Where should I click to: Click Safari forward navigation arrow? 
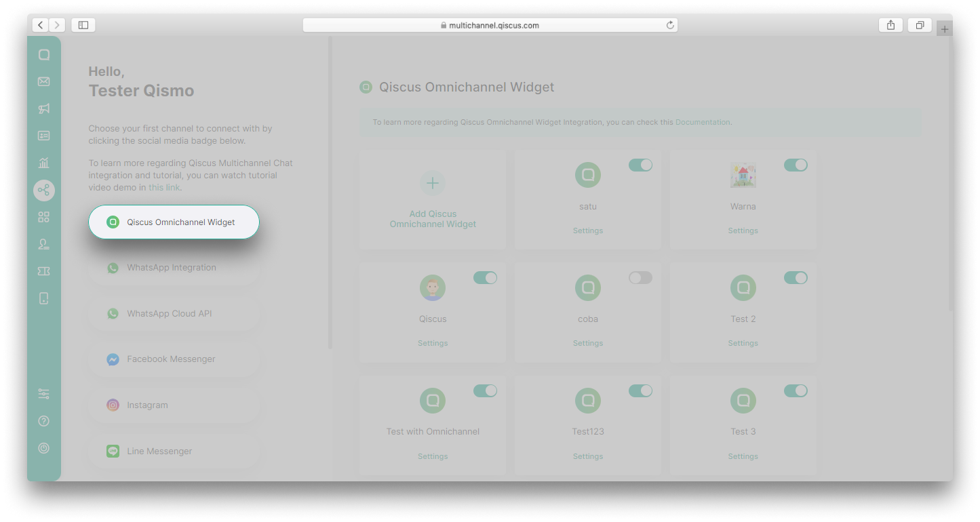[x=57, y=25]
